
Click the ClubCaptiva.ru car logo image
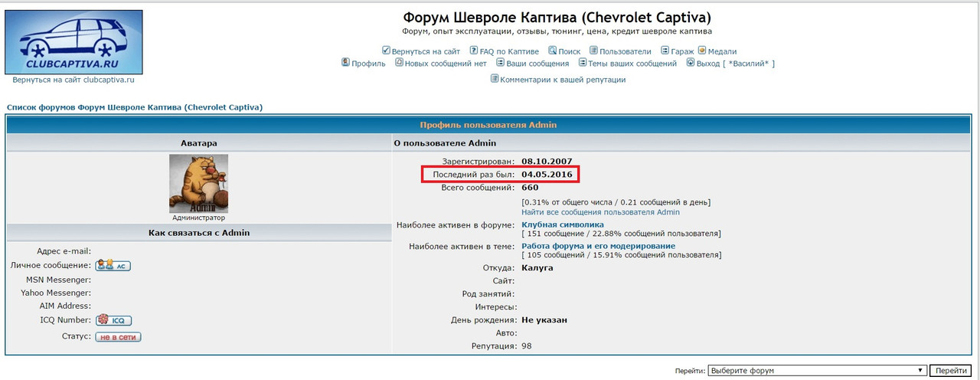point(73,41)
